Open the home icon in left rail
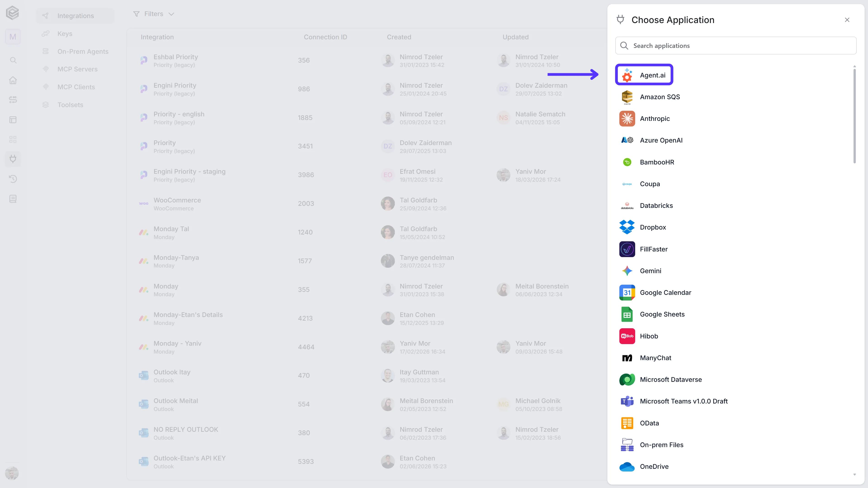 pyautogui.click(x=13, y=80)
